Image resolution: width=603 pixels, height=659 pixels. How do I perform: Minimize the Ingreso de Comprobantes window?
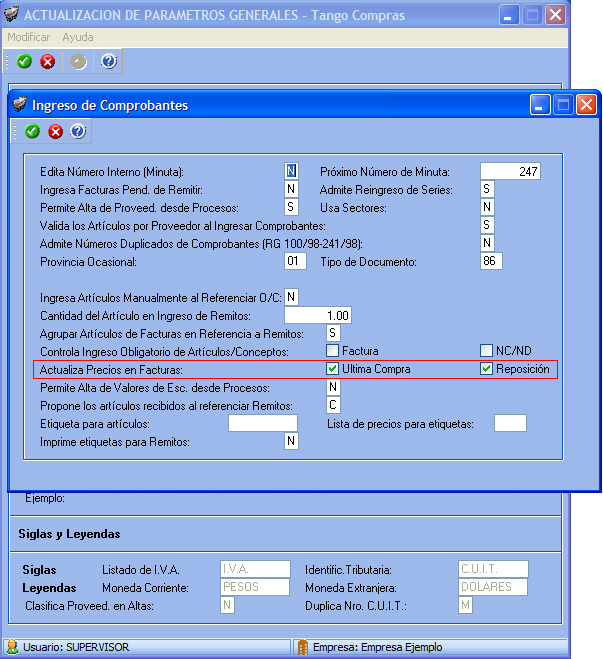point(540,104)
